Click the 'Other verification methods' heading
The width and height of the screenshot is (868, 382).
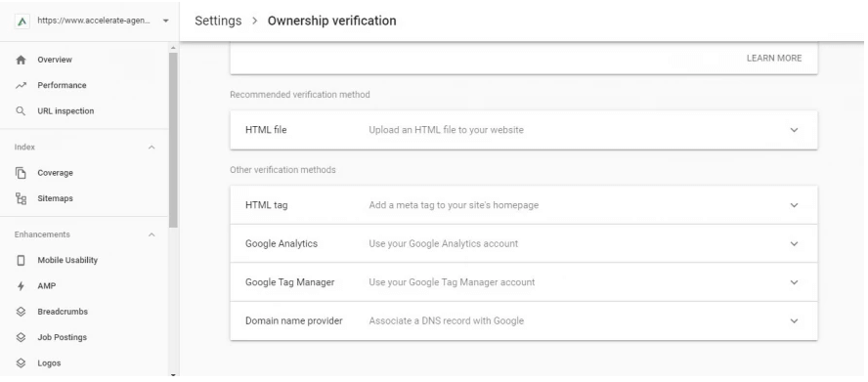click(x=282, y=170)
